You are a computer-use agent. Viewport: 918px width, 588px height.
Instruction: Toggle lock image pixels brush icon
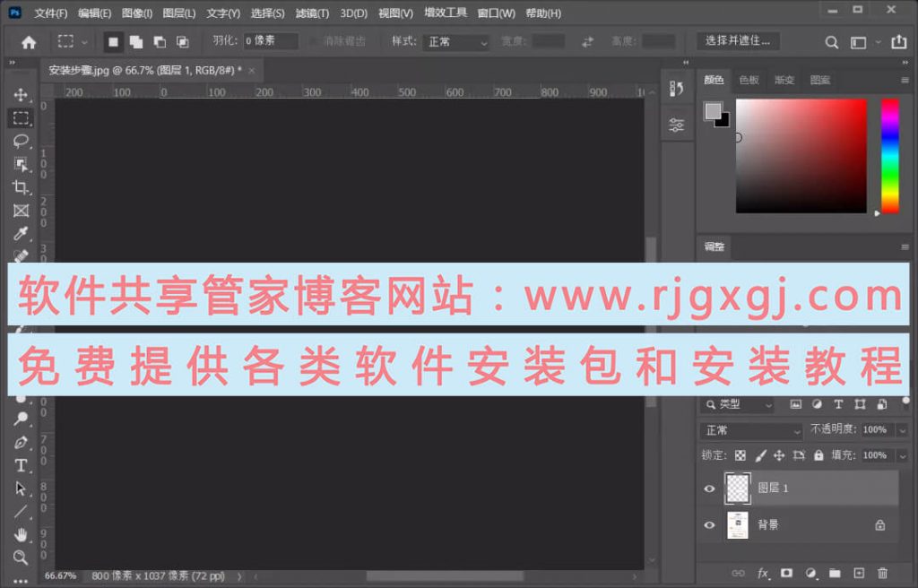760,455
